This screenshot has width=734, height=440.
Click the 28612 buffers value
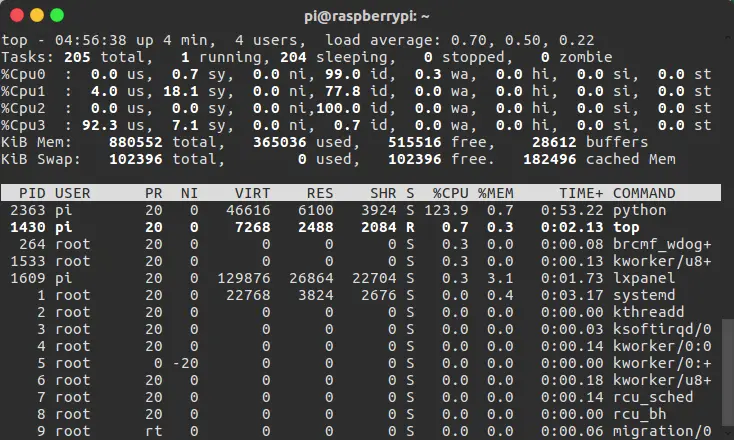554,142
